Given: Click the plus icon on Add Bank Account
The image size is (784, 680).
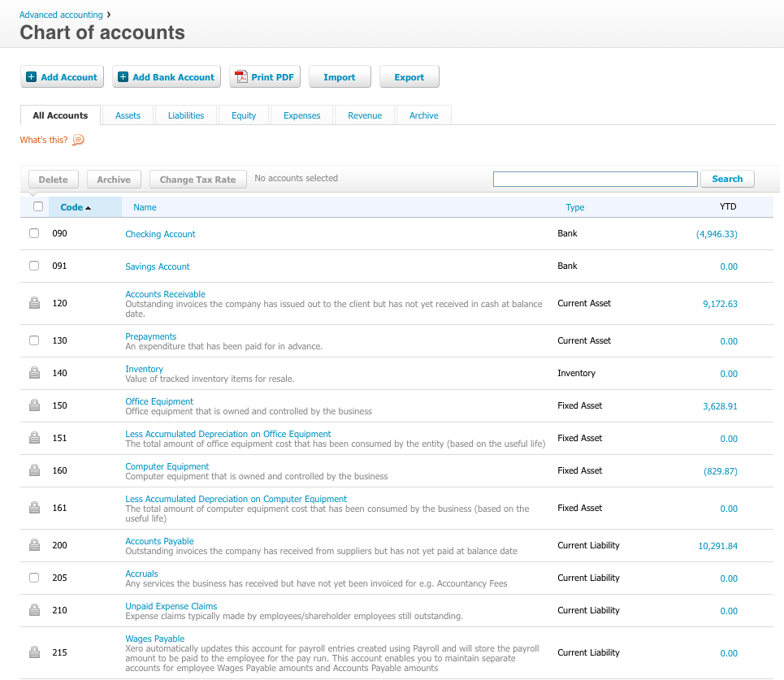Looking at the screenshot, I should [123, 77].
